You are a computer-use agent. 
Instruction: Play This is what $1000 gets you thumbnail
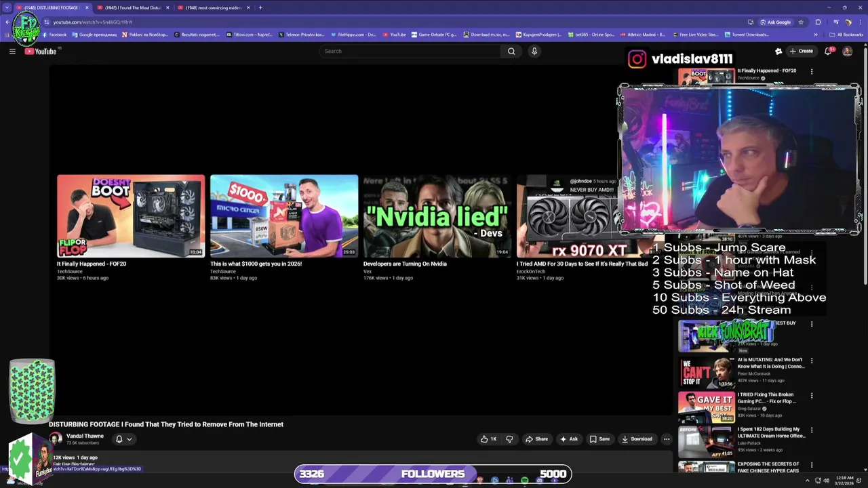284,216
